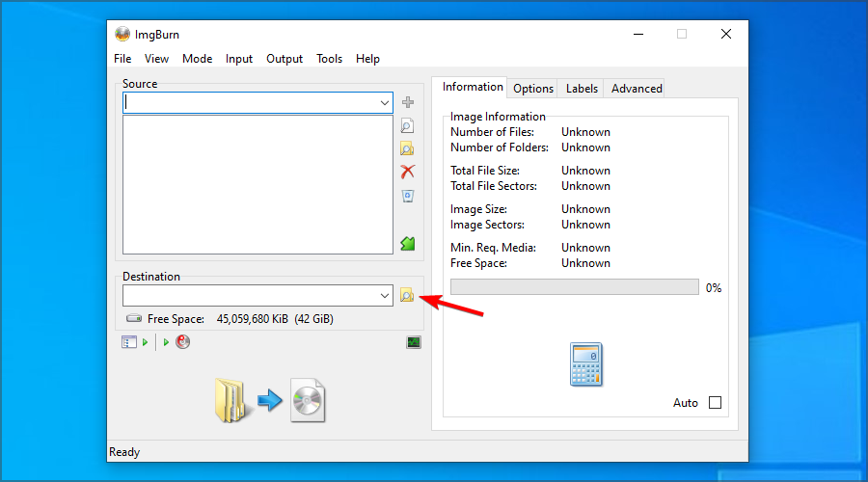The height and width of the screenshot is (482, 868).
Task: Enable the Auto checkbox
Action: pyautogui.click(x=715, y=403)
